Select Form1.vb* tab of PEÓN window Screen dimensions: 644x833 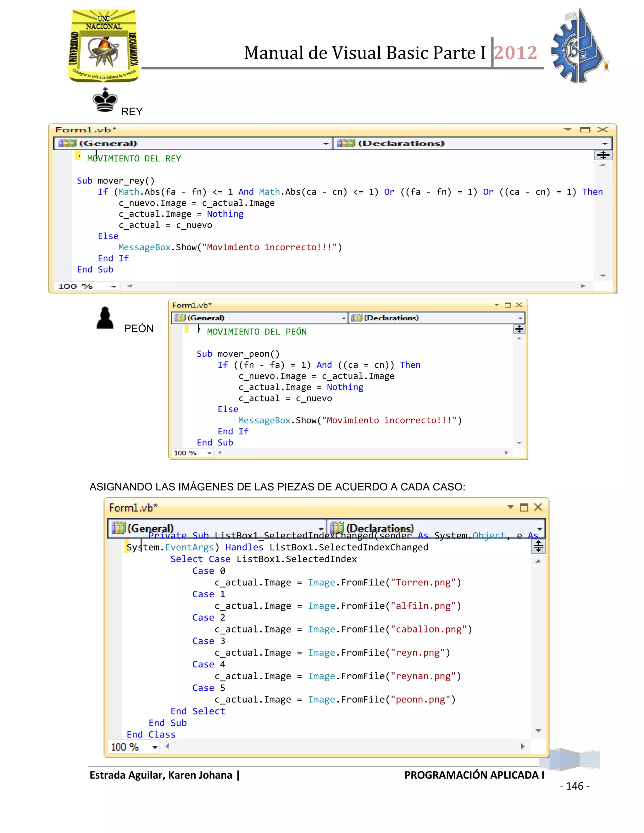(x=192, y=305)
